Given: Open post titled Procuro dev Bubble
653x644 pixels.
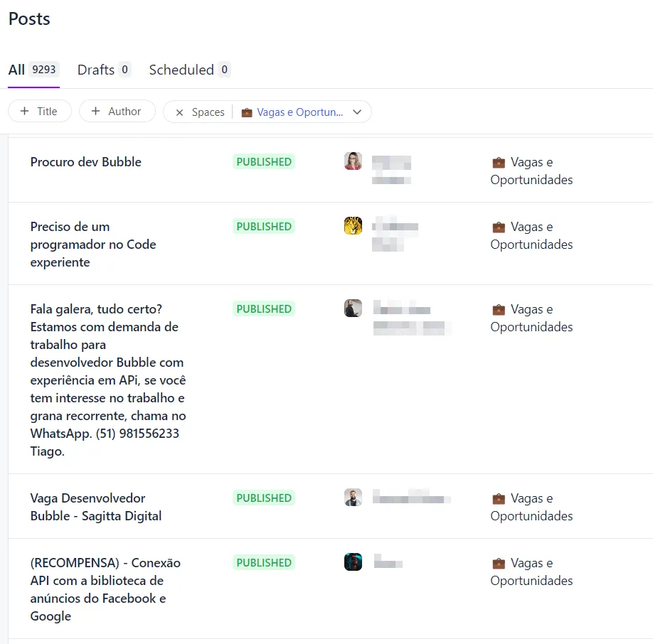Looking at the screenshot, I should pos(86,162).
